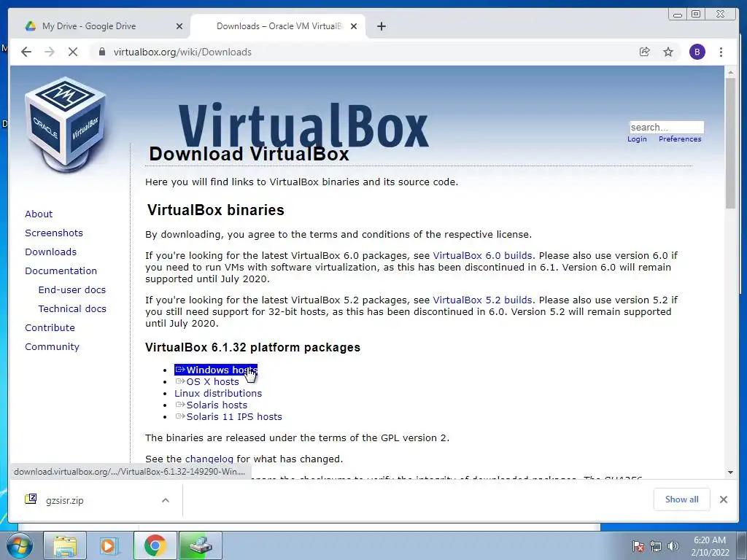Click the VirtualBox 6.1.32 platform packages heading
This screenshot has width=747, height=560.
click(x=252, y=348)
